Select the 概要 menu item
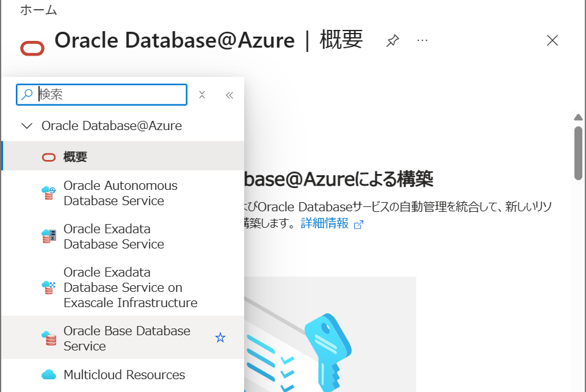 (123, 156)
